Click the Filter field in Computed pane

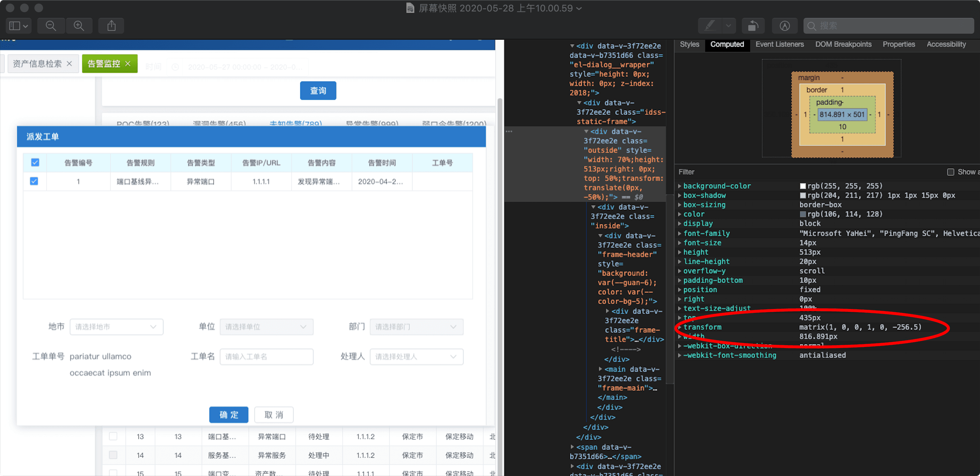tap(806, 172)
